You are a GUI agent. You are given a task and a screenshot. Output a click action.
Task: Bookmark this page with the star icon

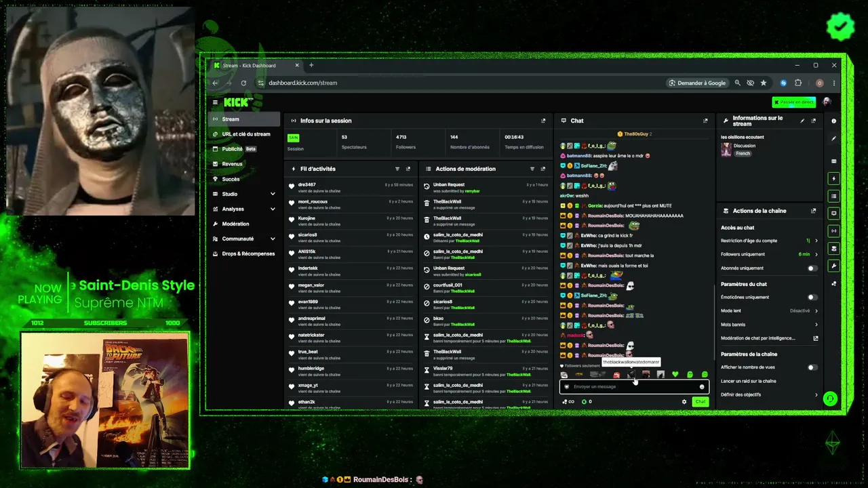click(764, 83)
